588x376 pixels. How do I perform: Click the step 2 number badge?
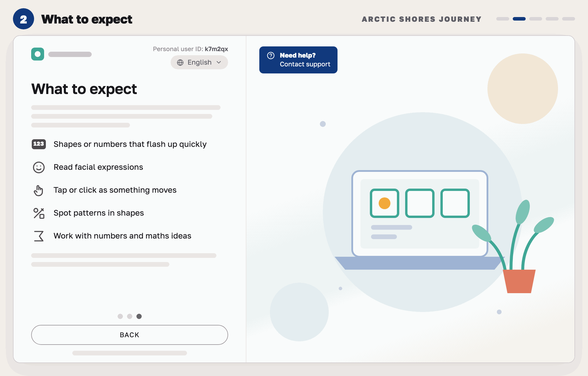[24, 19]
